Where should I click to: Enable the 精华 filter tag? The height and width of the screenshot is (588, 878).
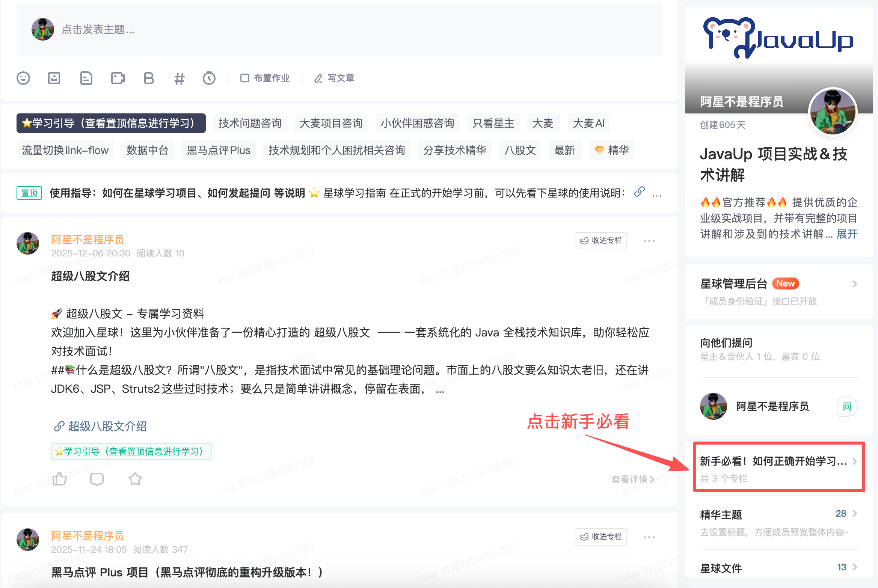point(611,150)
